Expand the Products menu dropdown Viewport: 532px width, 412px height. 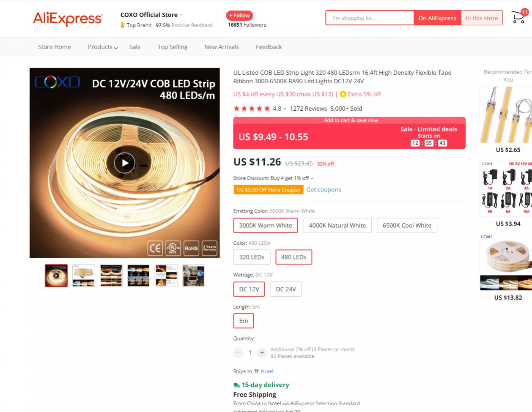(103, 47)
